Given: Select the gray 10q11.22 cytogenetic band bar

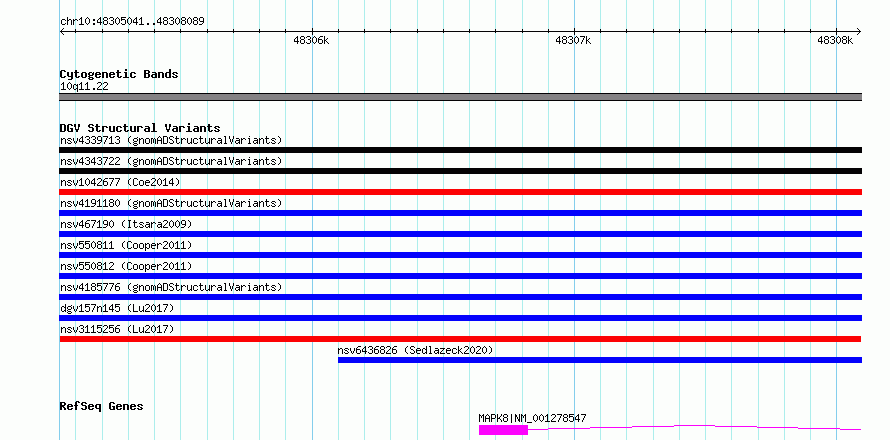Looking at the screenshot, I should 461,97.
